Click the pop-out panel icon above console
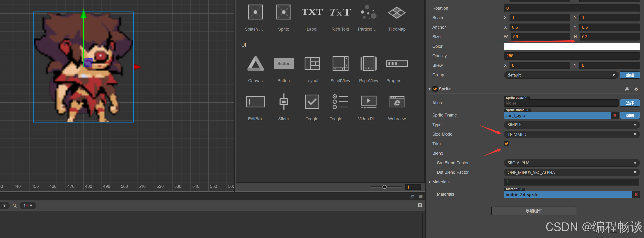The image size is (644, 238). tap(412, 196)
